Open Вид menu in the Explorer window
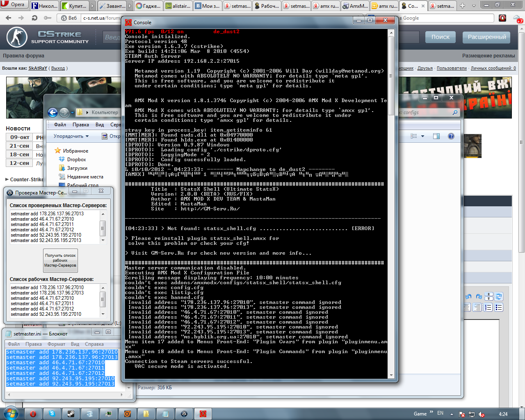Viewport: 525px width, 420px height. [100, 125]
